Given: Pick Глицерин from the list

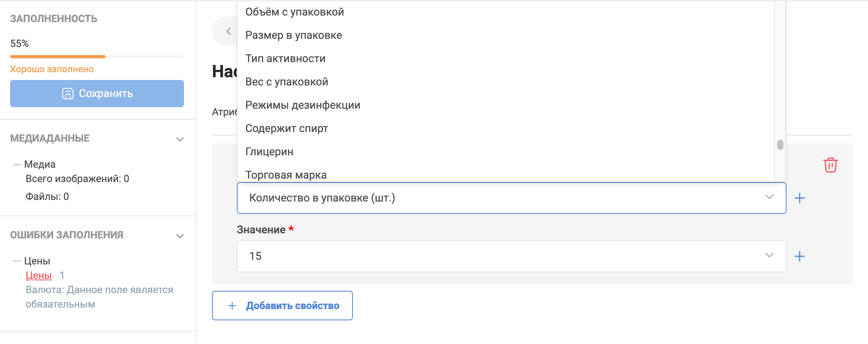Looking at the screenshot, I should tap(269, 152).
